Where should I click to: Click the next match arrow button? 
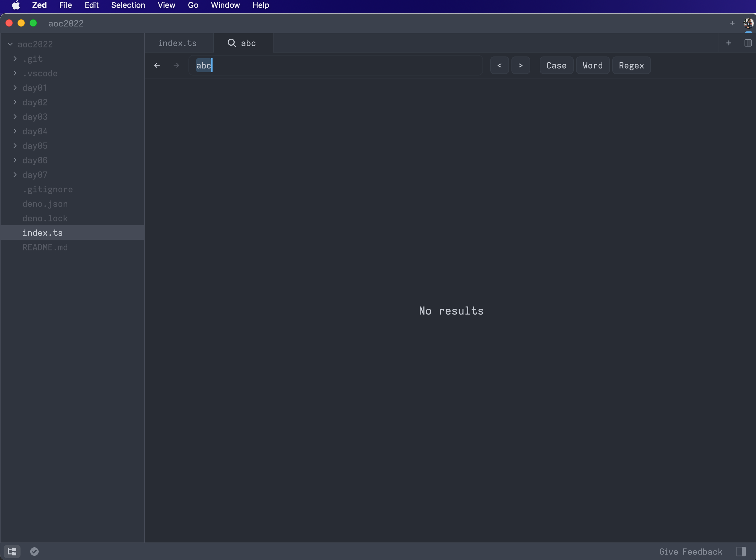click(521, 65)
